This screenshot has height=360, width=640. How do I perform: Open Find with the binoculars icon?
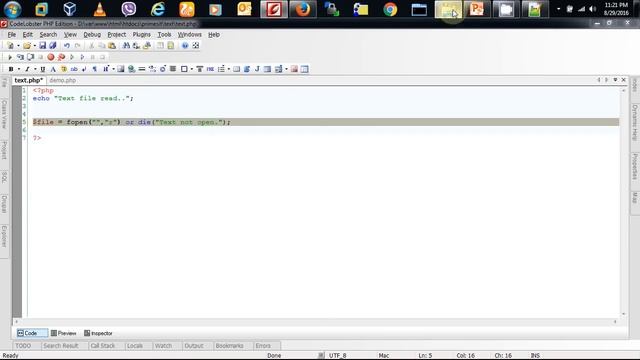tap(126, 46)
